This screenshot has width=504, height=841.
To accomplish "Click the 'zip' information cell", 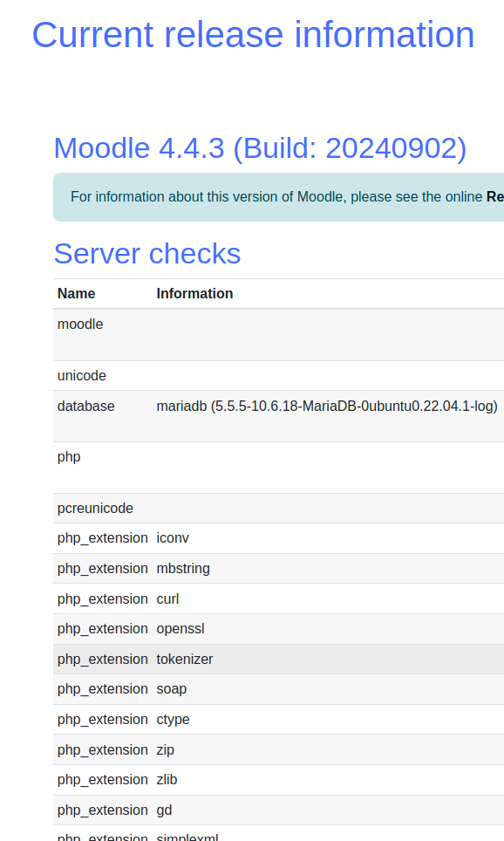I will pos(165,749).
